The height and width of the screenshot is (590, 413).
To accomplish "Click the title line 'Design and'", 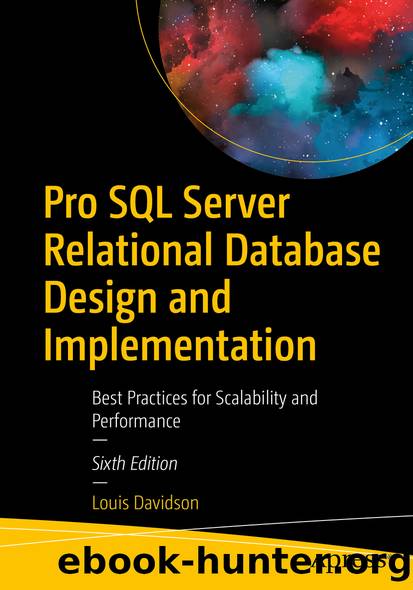I will pyautogui.click(x=137, y=300).
